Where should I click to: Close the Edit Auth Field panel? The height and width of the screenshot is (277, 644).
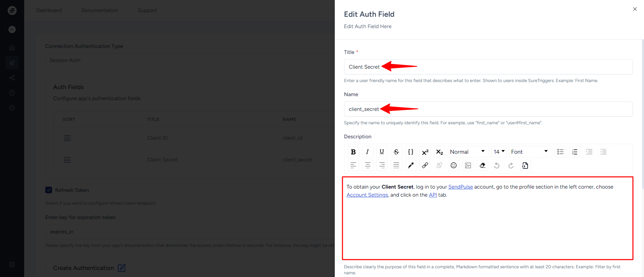pyautogui.click(x=635, y=9)
